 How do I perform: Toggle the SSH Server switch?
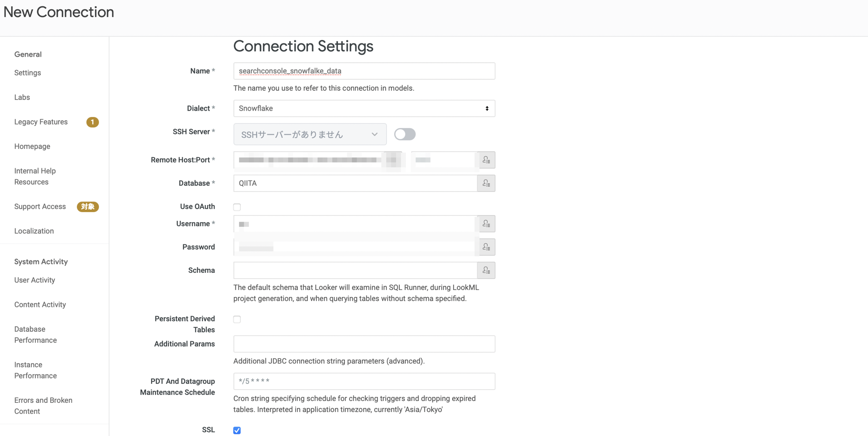click(405, 134)
